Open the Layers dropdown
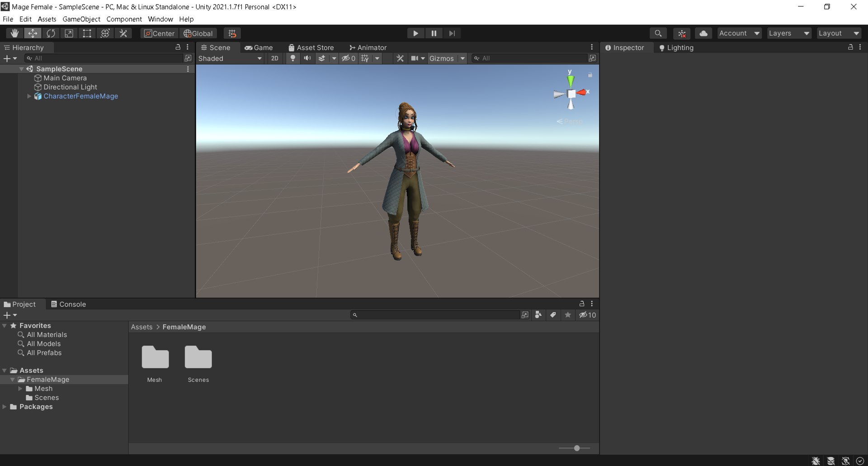Viewport: 868px width, 466px height. [x=789, y=33]
